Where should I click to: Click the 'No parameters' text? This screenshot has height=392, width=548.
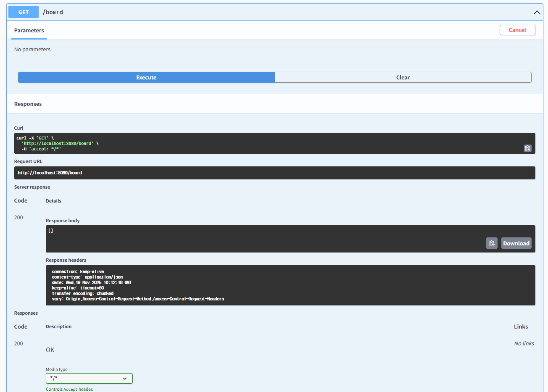32,49
